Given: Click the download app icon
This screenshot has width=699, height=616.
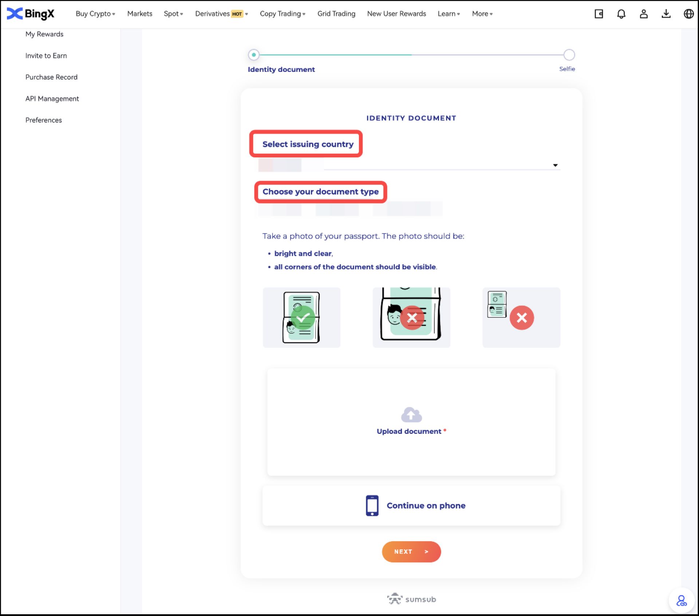Looking at the screenshot, I should (x=667, y=13).
